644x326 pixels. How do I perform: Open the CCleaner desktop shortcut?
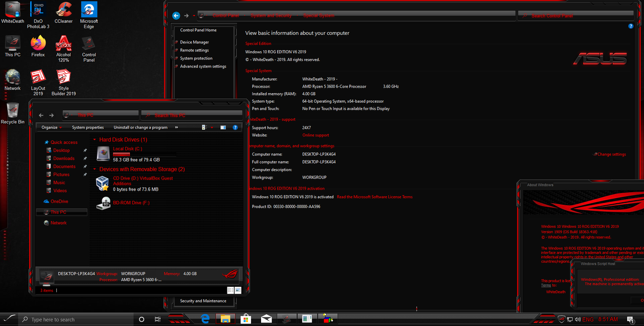63,13
